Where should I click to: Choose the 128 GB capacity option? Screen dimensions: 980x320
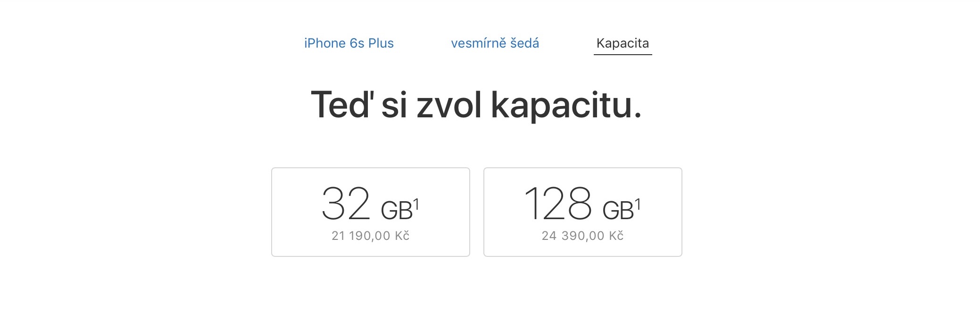[x=582, y=212]
